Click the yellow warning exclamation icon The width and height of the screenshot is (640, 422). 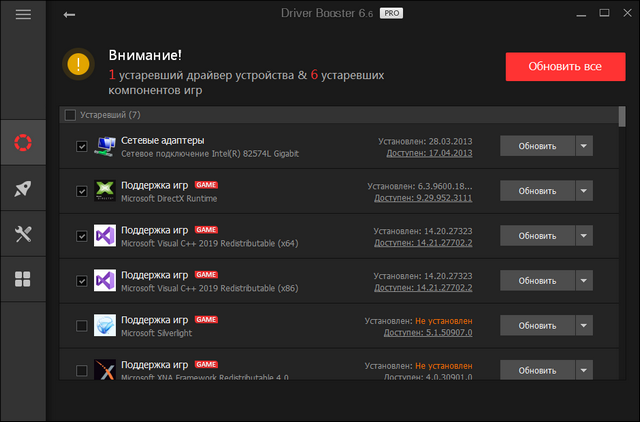coord(78,64)
